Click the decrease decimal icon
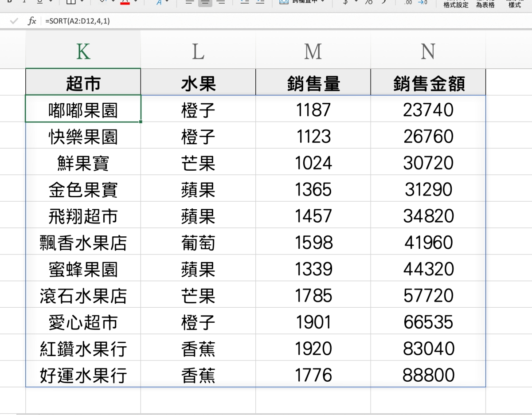The image size is (532, 415). pos(422,2)
